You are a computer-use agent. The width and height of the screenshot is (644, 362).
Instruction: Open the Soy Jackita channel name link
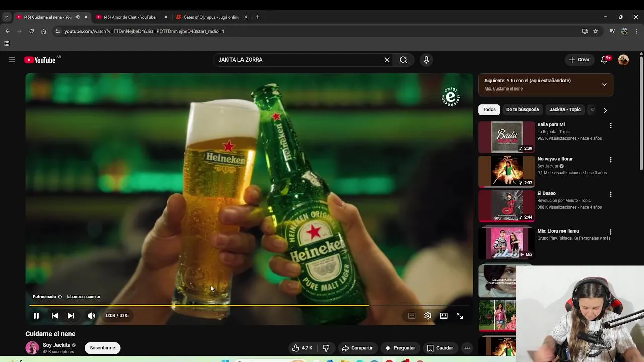pyautogui.click(x=56, y=345)
